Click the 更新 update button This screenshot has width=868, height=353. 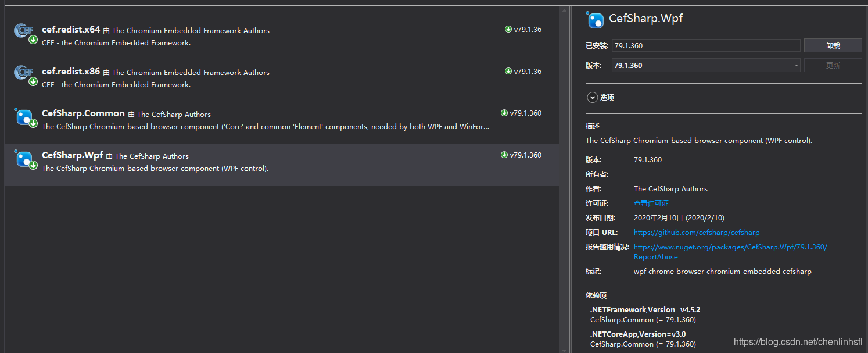click(833, 66)
